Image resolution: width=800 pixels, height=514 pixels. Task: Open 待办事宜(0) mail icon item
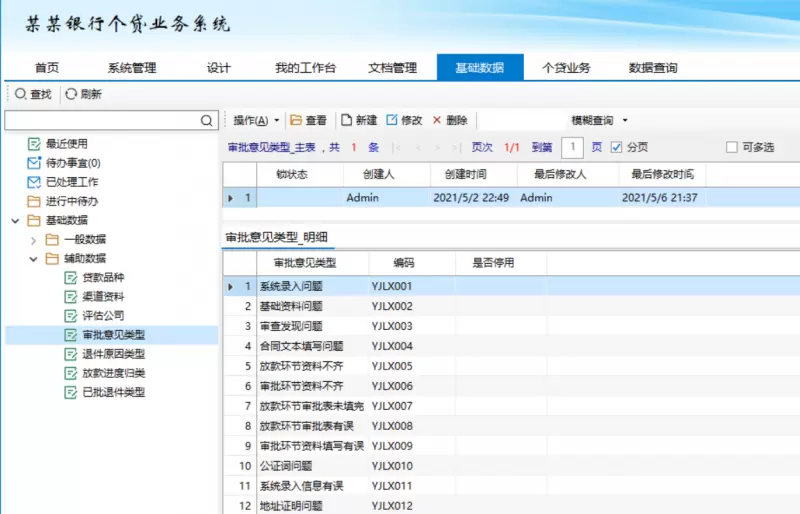pyautogui.click(x=35, y=163)
